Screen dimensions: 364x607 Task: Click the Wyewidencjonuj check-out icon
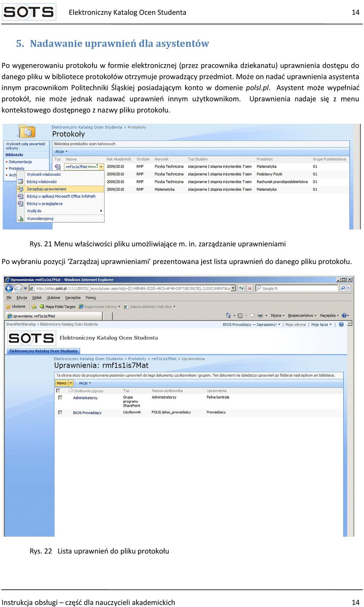[21, 219]
